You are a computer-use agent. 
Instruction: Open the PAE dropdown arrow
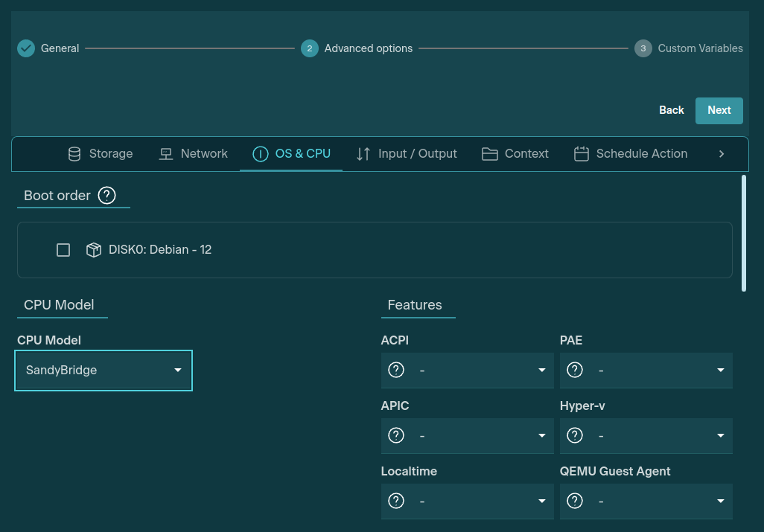tap(720, 371)
